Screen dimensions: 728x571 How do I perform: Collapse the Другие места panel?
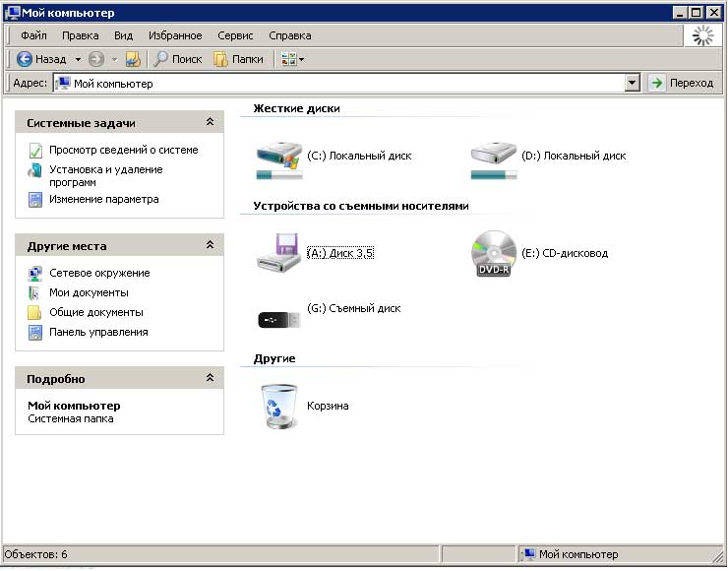pyautogui.click(x=210, y=246)
